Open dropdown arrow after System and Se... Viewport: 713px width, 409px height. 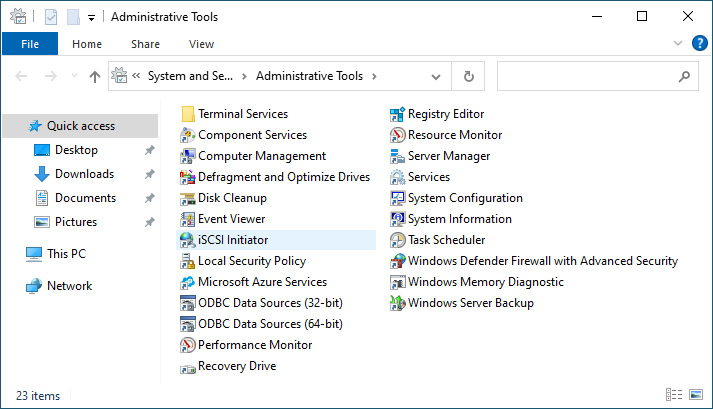[x=244, y=76]
